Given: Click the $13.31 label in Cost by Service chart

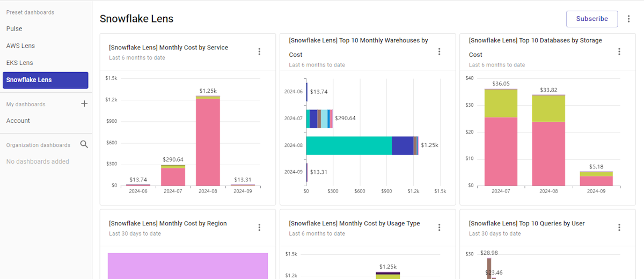Looking at the screenshot, I should coord(243,180).
